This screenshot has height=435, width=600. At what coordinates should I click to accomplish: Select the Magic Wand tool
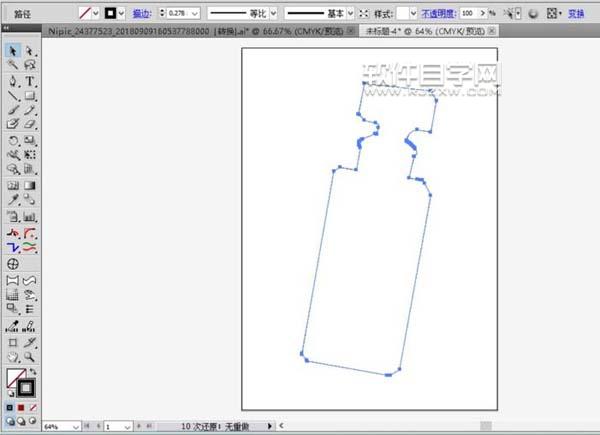(x=13, y=65)
